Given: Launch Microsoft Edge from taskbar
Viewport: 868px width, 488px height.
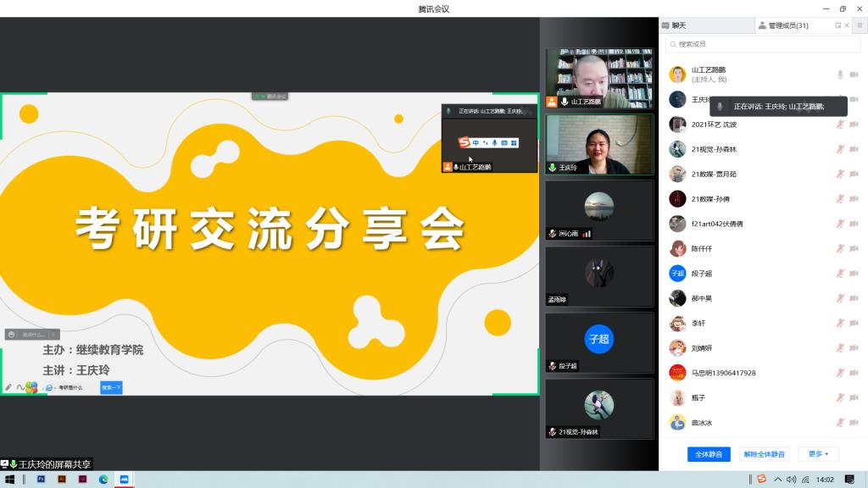Looking at the screenshot, I should pos(103,480).
